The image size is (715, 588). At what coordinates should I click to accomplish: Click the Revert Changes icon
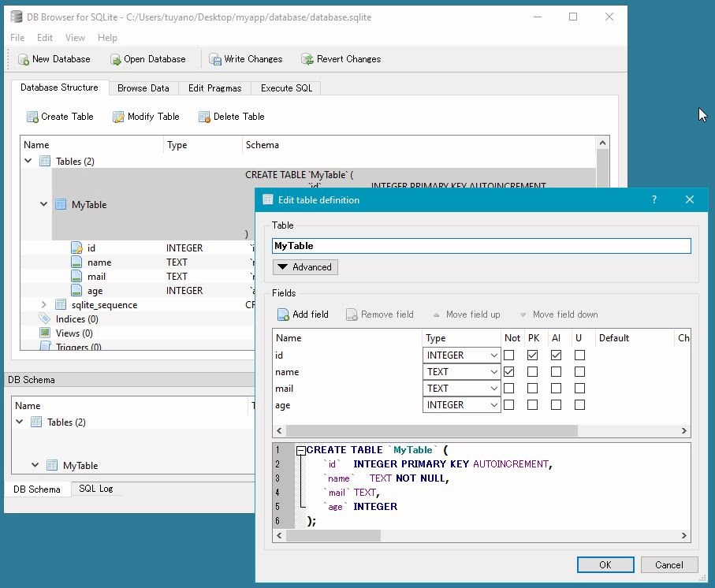coord(308,59)
